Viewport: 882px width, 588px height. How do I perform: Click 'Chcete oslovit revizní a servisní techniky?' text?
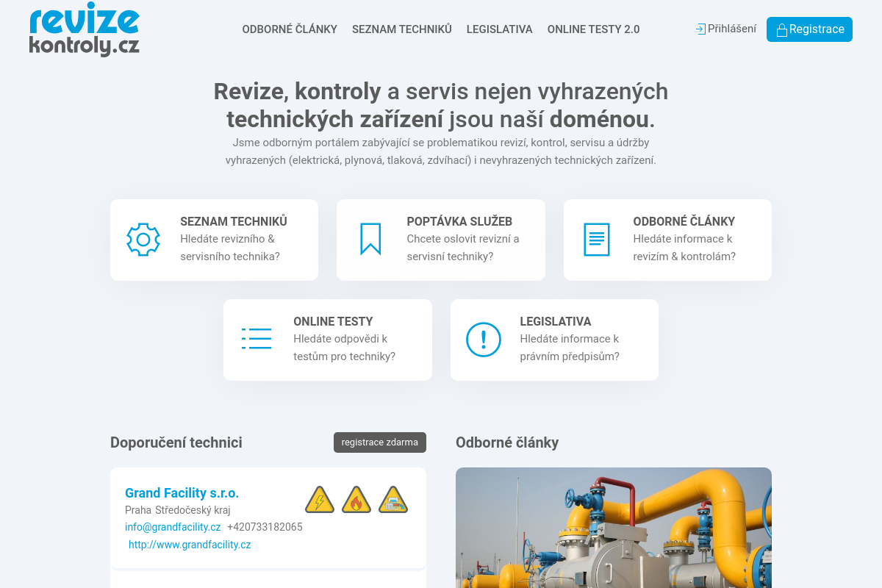463,248
